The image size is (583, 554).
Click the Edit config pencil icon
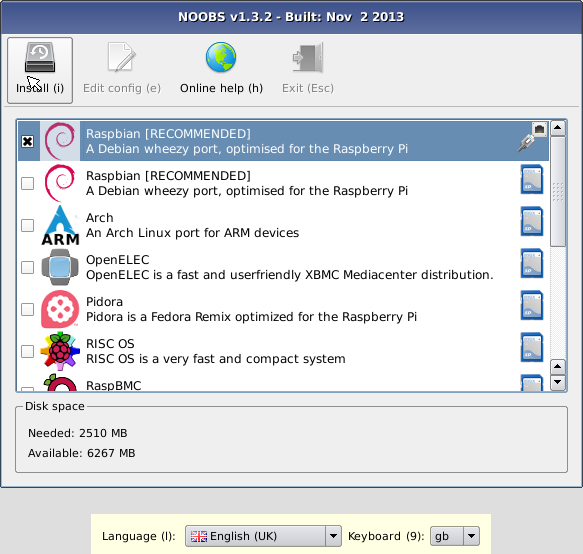(x=122, y=57)
